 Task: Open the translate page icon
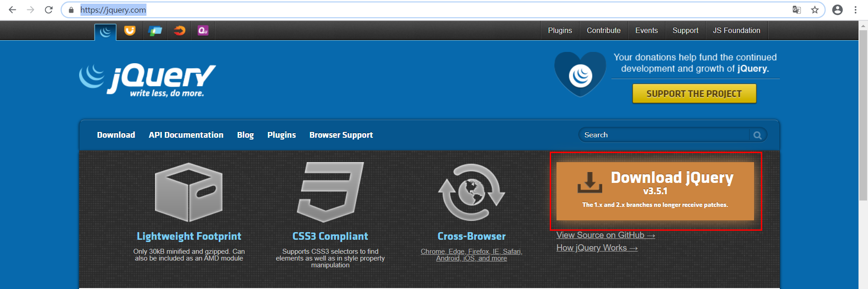tap(797, 10)
